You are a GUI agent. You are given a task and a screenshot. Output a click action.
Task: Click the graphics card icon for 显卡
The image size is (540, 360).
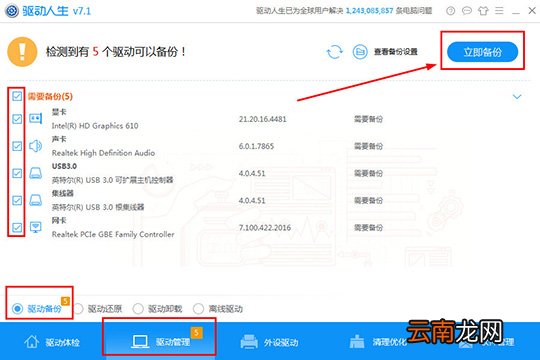35,119
